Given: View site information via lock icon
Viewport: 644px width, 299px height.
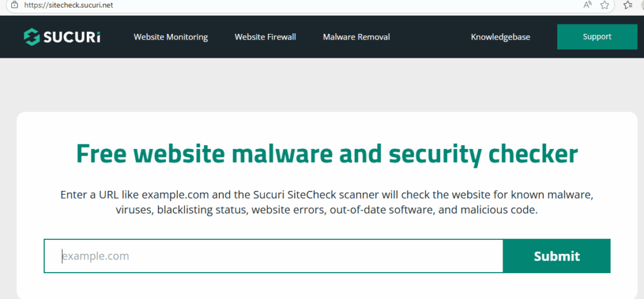Looking at the screenshot, I should (14, 4).
